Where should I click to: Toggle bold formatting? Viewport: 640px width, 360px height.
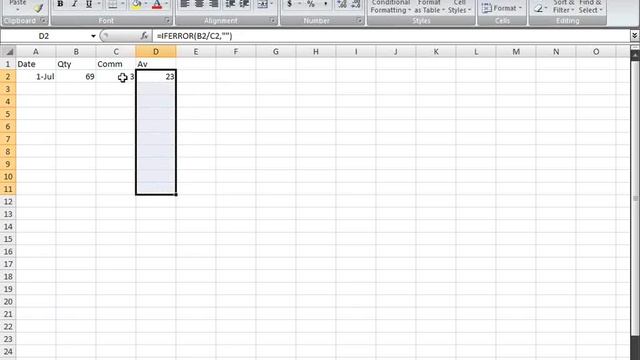point(60,4)
